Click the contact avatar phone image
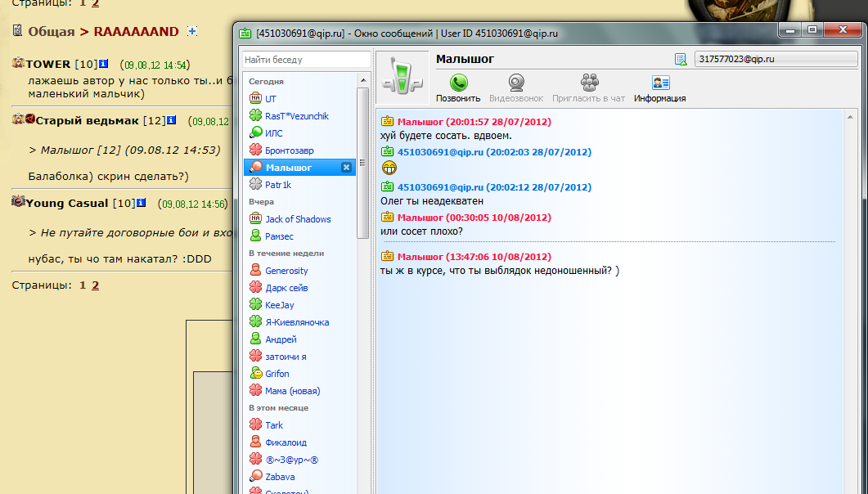 click(403, 78)
